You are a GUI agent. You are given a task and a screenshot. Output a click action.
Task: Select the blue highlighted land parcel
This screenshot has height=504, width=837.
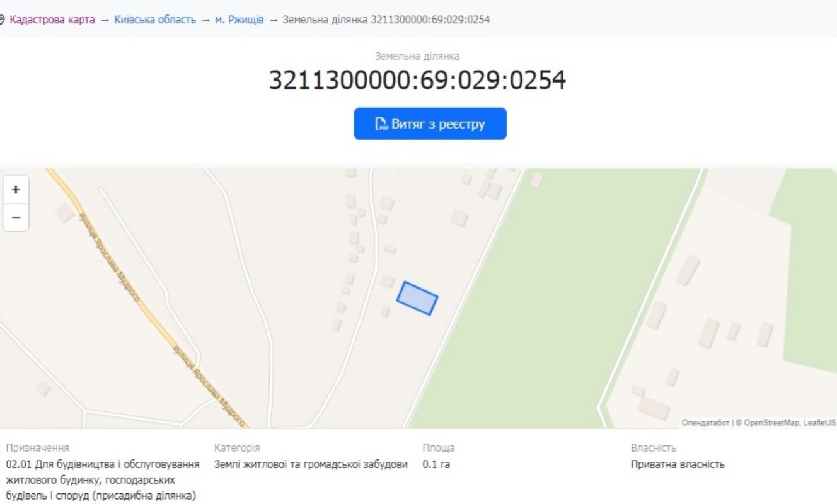417,298
